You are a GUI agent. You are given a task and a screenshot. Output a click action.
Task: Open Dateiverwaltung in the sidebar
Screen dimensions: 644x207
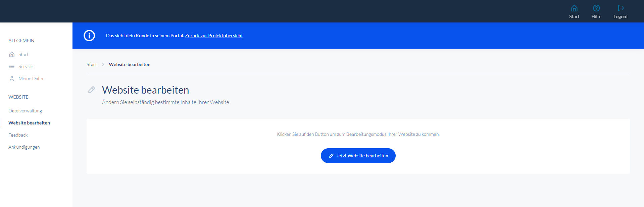(x=25, y=111)
